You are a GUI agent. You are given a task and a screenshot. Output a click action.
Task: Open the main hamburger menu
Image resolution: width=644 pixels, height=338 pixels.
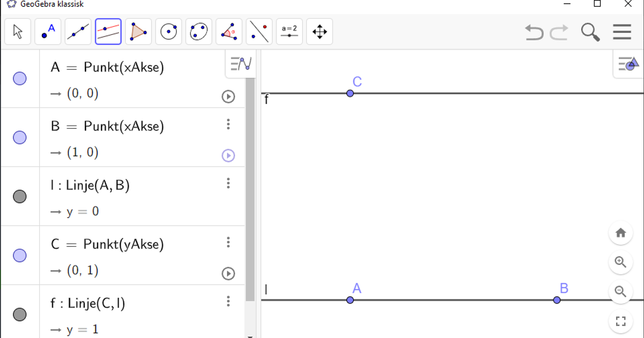pyautogui.click(x=622, y=32)
